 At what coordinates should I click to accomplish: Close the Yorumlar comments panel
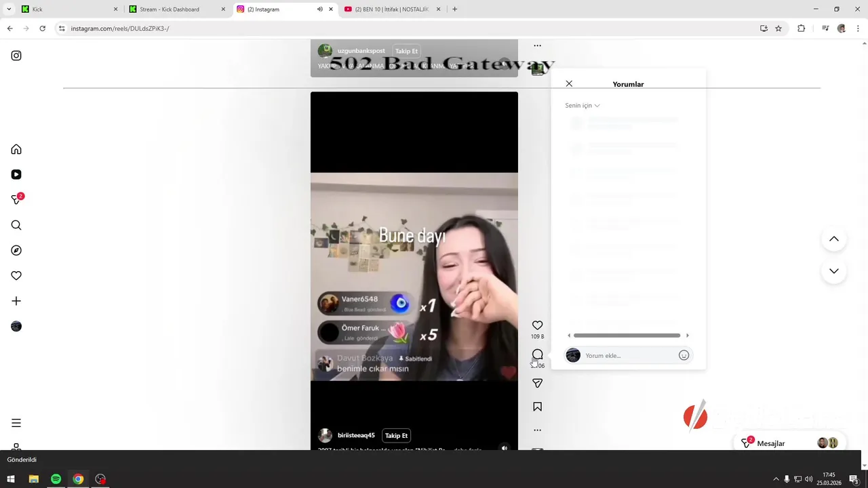pos(569,83)
